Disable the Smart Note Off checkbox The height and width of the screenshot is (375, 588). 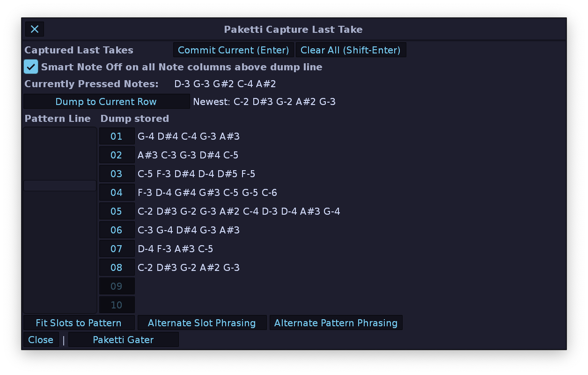[31, 67]
